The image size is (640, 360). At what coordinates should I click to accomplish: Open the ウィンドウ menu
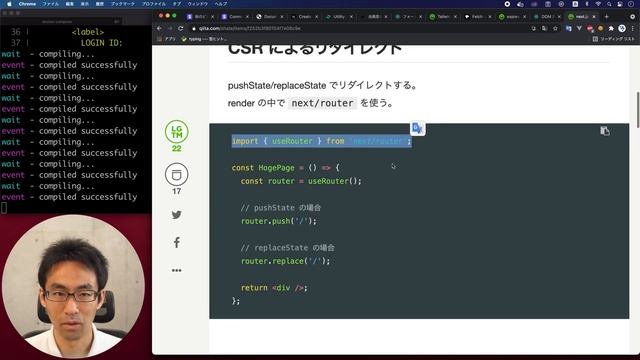[x=198, y=4]
